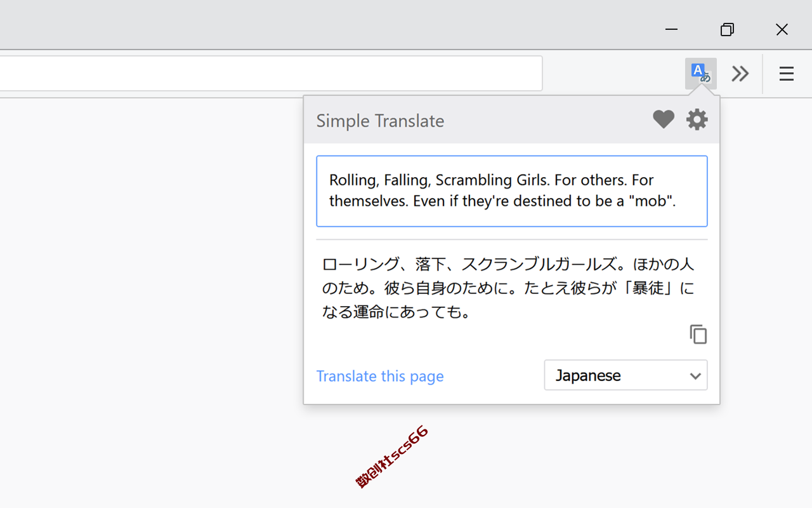Close the browser window
Screen dimensions: 812x508
(782, 29)
